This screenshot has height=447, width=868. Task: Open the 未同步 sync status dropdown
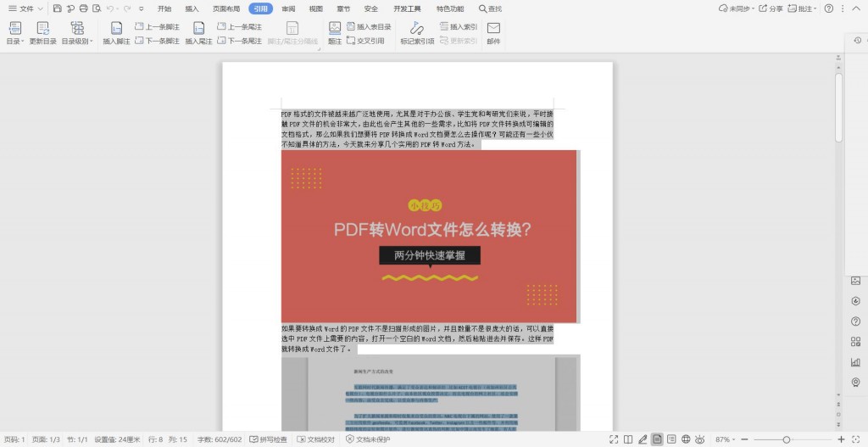tap(737, 8)
